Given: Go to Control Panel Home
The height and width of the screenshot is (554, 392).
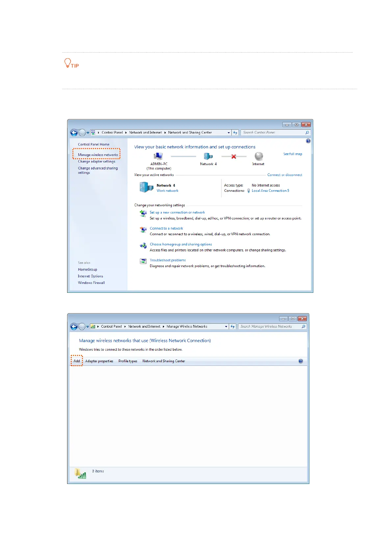Looking at the screenshot, I should click(x=93, y=144).
